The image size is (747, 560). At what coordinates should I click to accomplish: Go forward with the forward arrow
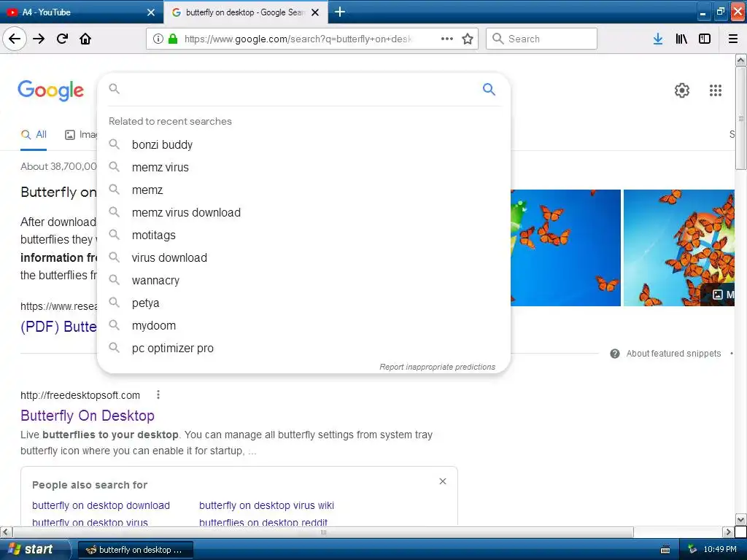tap(39, 39)
